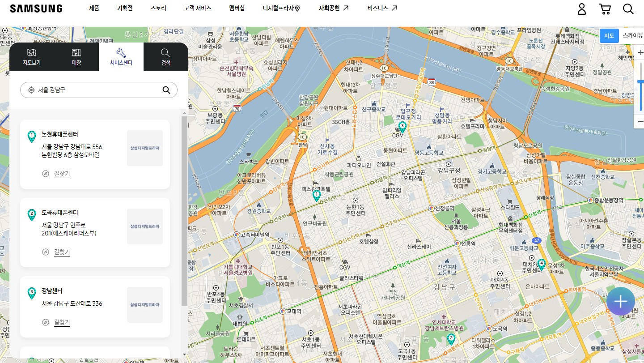Open the floating blue plus button
This screenshot has width=644, height=363.
(x=621, y=301)
